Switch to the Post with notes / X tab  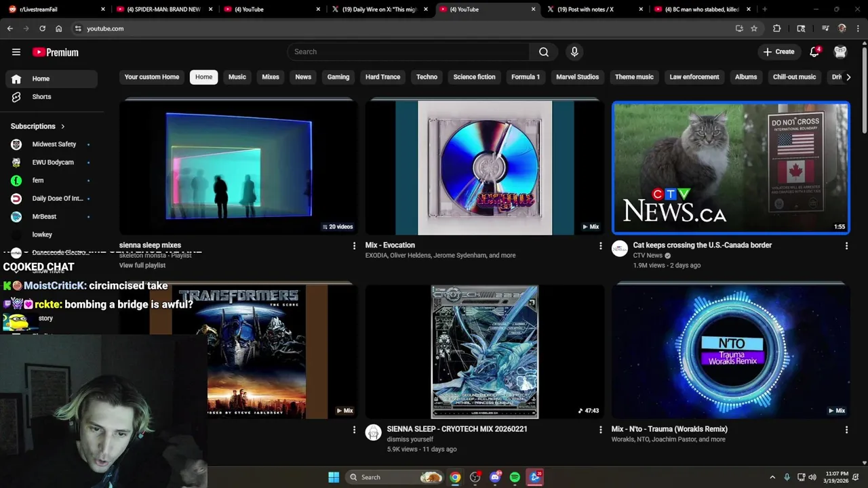(595, 9)
